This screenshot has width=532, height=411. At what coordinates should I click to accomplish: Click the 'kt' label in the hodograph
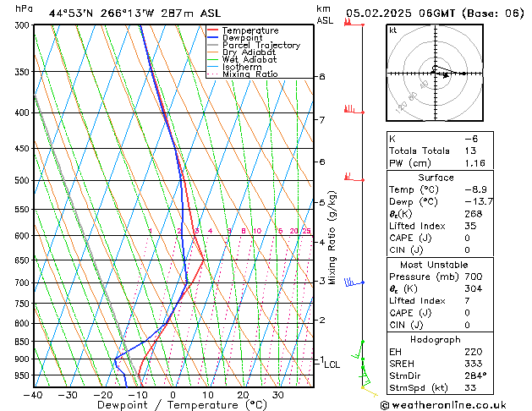point(393,30)
